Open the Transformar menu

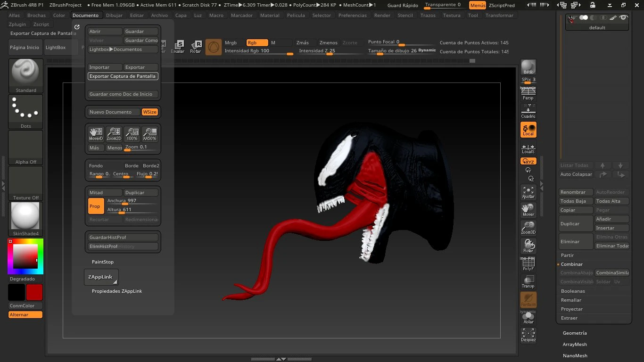[x=499, y=15]
